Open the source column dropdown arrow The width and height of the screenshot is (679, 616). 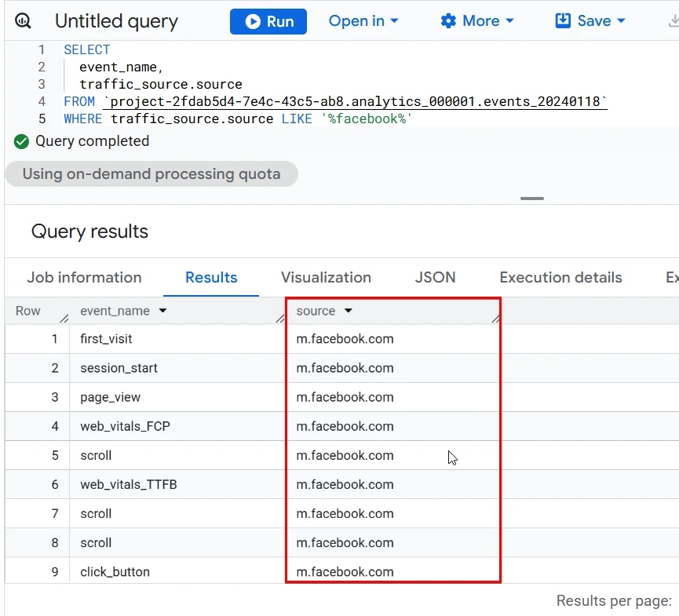pos(349,311)
